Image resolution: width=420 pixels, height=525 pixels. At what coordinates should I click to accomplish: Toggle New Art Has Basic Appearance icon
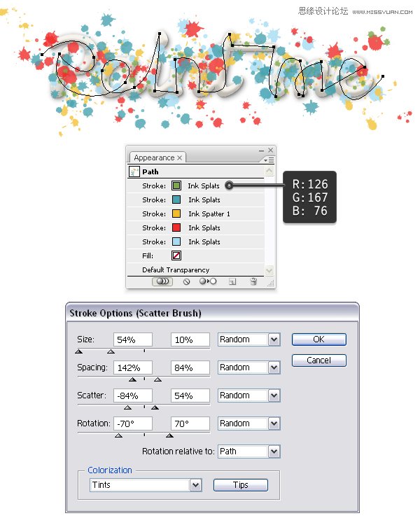[162, 281]
